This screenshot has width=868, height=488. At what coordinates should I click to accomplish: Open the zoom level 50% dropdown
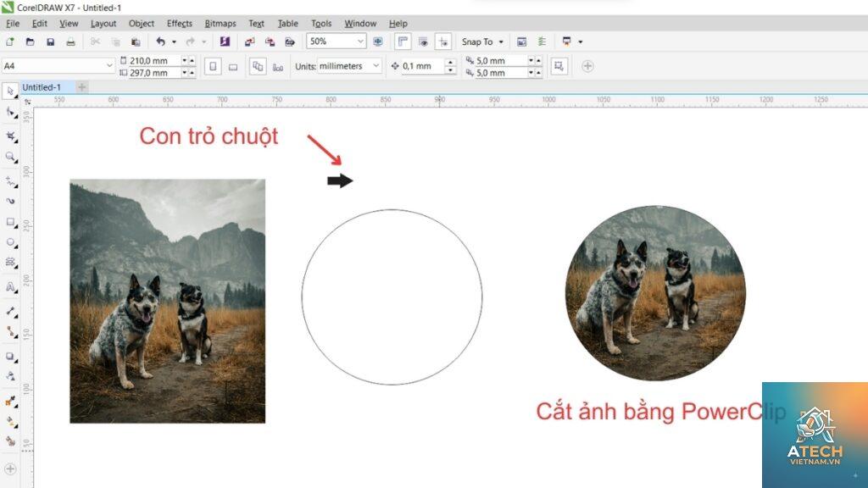coord(360,42)
